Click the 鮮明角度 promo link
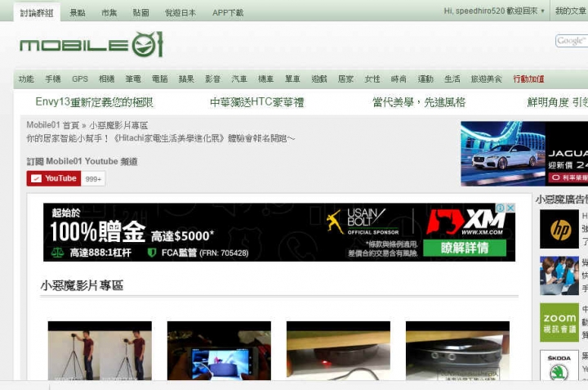The height and width of the screenshot is (390, 588). (x=557, y=102)
